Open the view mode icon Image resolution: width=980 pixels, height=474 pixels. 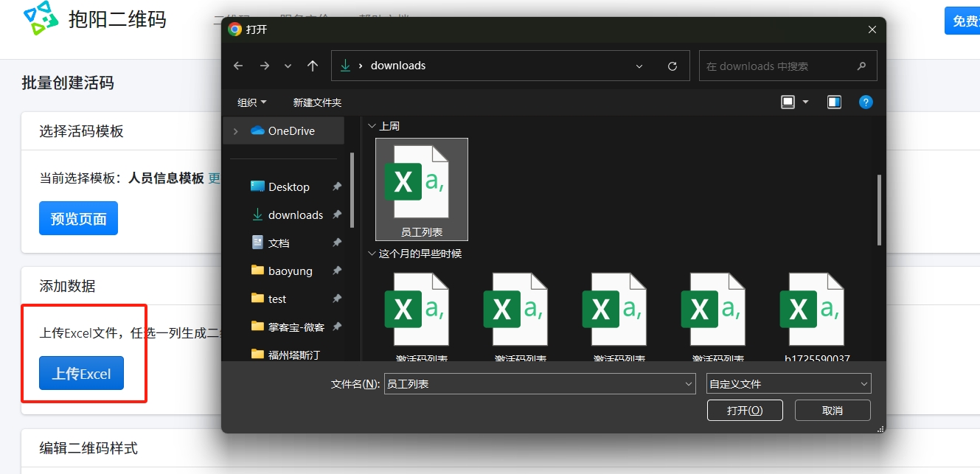(x=788, y=102)
